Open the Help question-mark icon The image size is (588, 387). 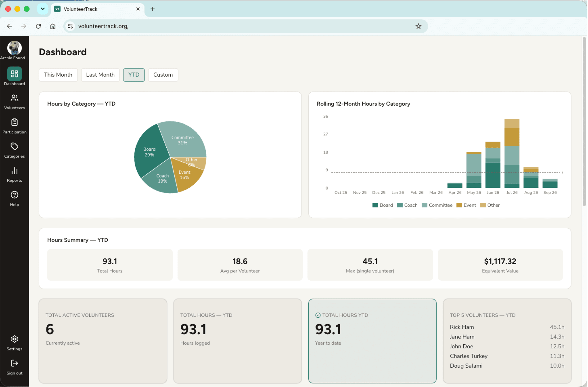tap(14, 195)
